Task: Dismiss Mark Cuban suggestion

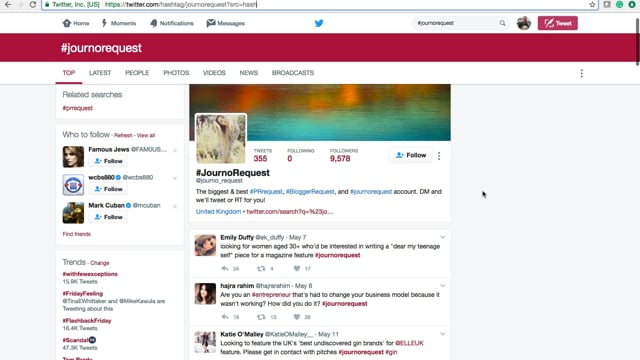Action: 175,206
